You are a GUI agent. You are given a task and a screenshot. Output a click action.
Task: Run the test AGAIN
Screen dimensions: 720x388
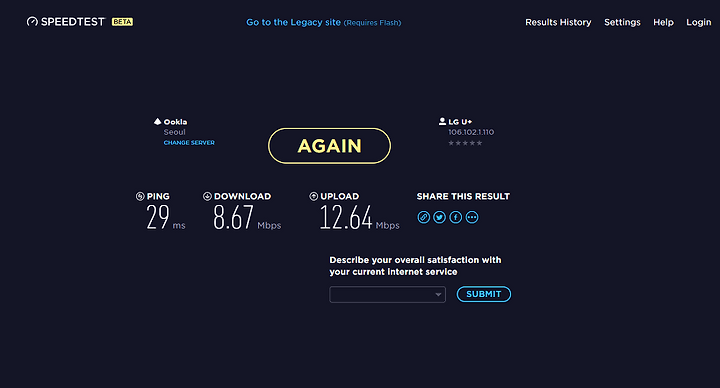[329, 146]
